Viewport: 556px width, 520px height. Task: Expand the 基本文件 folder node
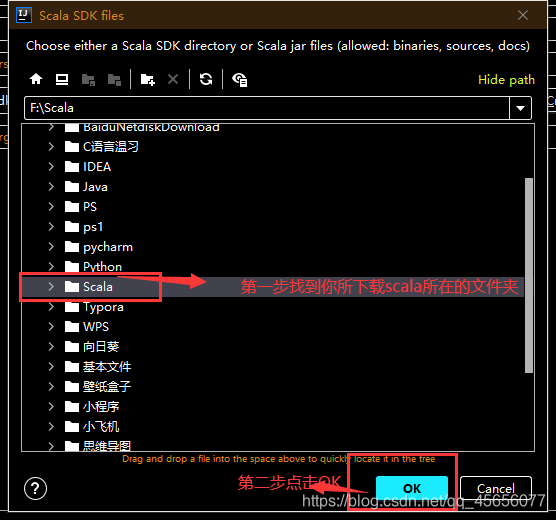coord(51,366)
